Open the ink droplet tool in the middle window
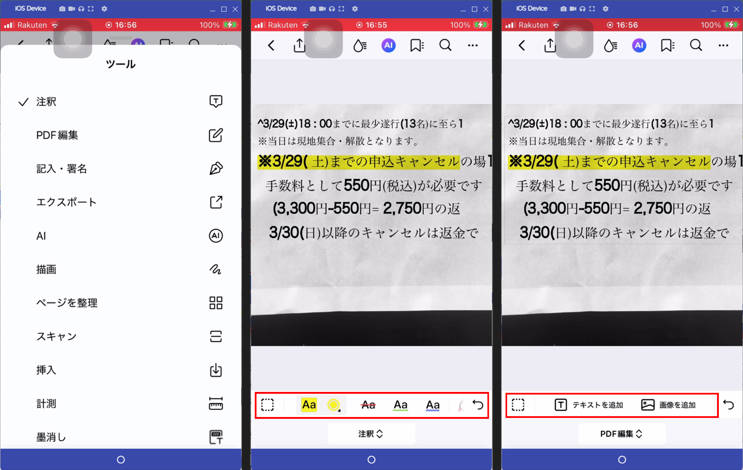The image size is (743, 470). pyautogui.click(x=360, y=45)
